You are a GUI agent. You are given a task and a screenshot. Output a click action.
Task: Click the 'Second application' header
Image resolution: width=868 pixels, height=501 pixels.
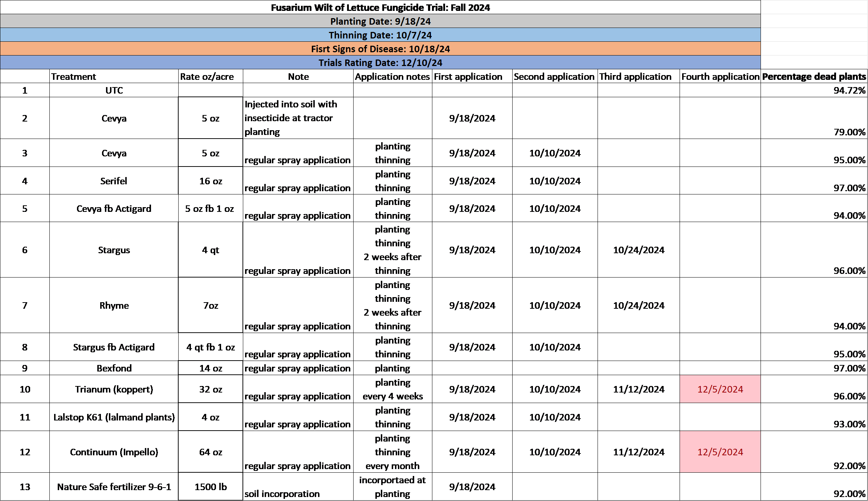click(555, 76)
